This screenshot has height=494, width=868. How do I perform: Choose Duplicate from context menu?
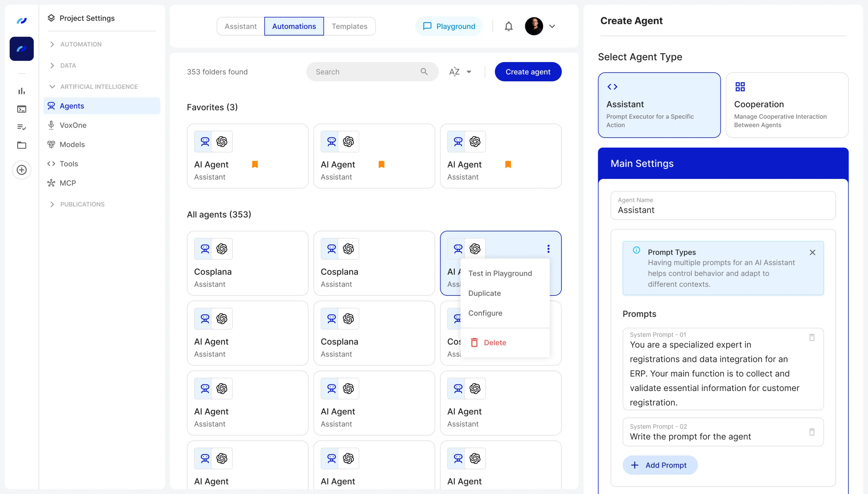point(505,293)
